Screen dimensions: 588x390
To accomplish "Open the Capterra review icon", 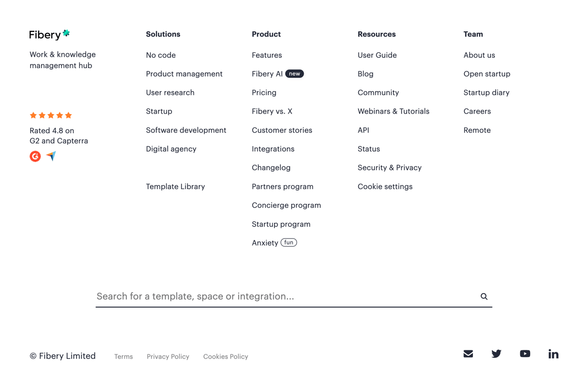I will tap(50, 156).
